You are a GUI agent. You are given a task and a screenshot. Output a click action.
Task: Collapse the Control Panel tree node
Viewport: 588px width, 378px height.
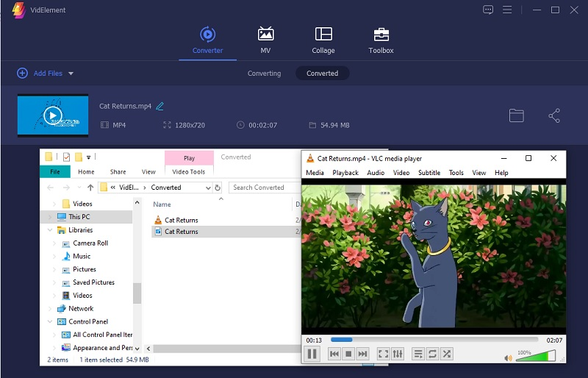coord(50,321)
